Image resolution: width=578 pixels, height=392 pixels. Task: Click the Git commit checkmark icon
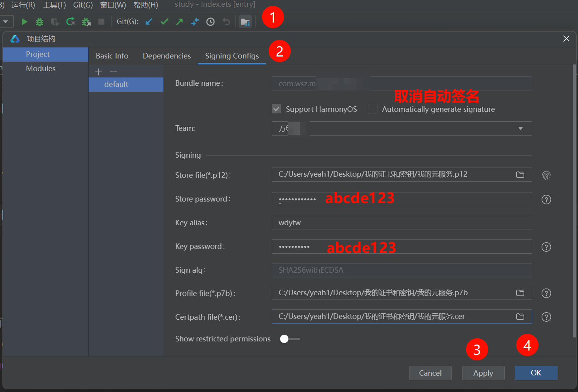pos(165,22)
